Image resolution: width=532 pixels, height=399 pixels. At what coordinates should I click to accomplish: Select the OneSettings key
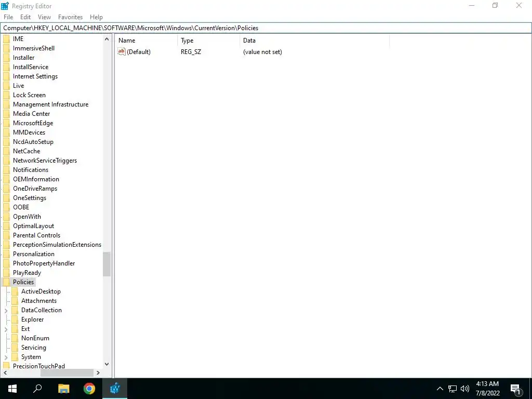click(30, 198)
